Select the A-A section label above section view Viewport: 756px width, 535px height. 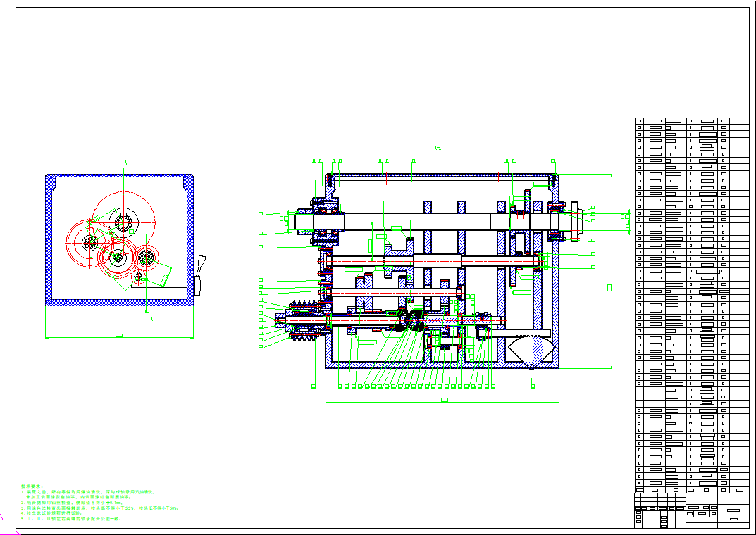(438, 148)
